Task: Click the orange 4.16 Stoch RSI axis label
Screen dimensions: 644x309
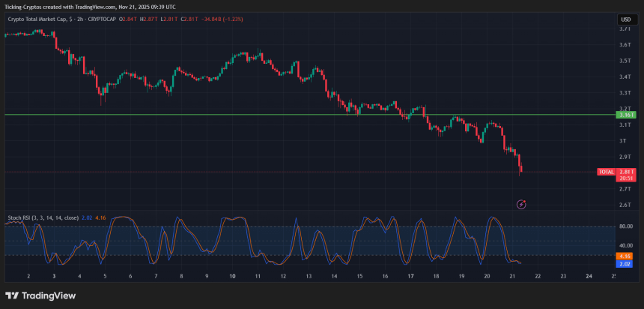Action: tap(625, 256)
